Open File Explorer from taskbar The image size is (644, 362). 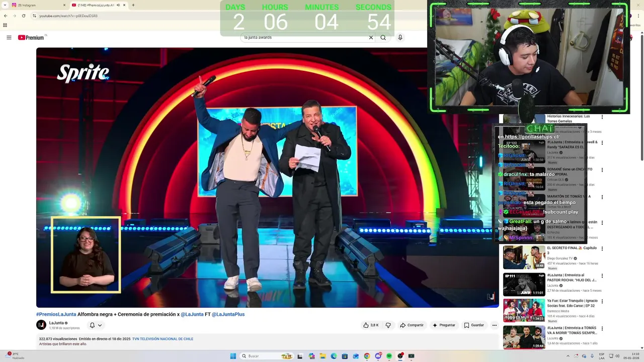point(323,356)
